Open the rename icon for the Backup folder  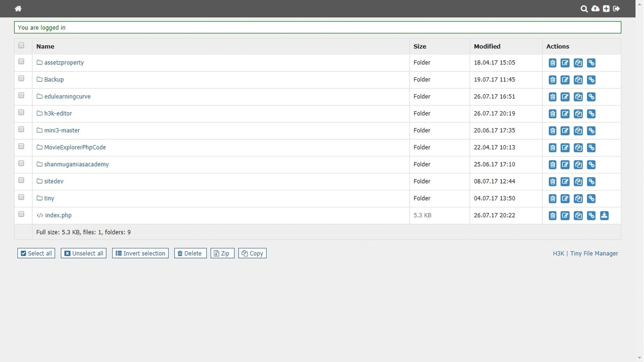coord(565,79)
